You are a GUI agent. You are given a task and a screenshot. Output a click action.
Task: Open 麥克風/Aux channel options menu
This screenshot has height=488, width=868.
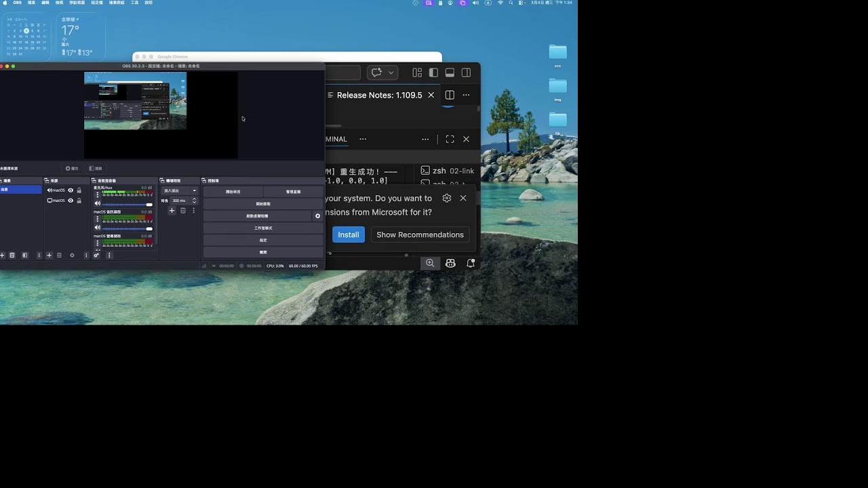point(98,195)
